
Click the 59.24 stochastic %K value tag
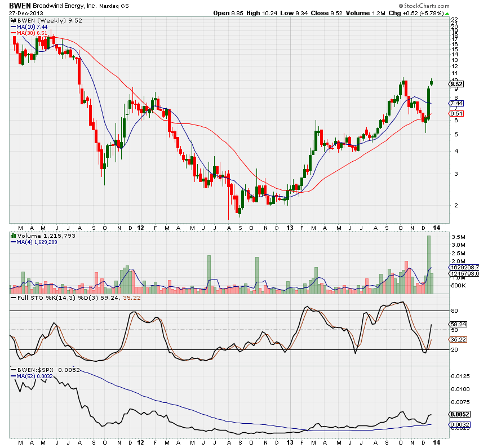coord(456,324)
